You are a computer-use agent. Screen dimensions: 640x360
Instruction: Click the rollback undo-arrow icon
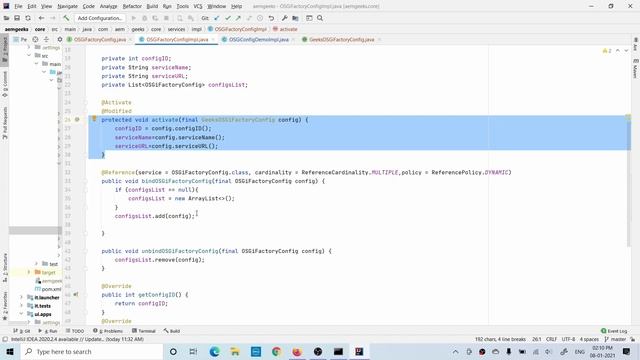pyautogui.click(x=271, y=18)
